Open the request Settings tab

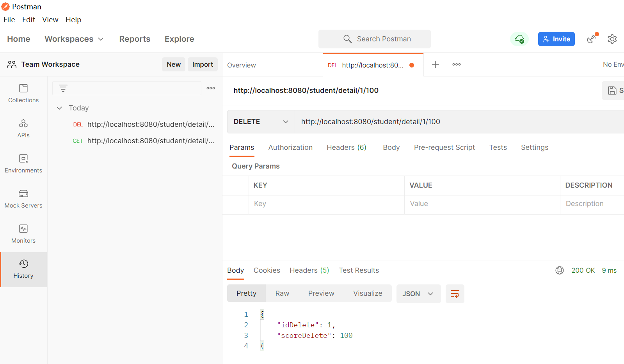click(535, 147)
